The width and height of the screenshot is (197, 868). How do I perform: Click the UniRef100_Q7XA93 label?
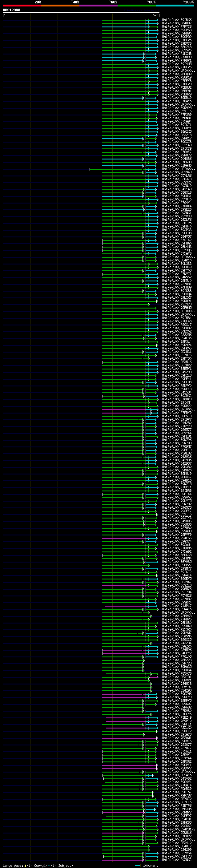[176, 57]
